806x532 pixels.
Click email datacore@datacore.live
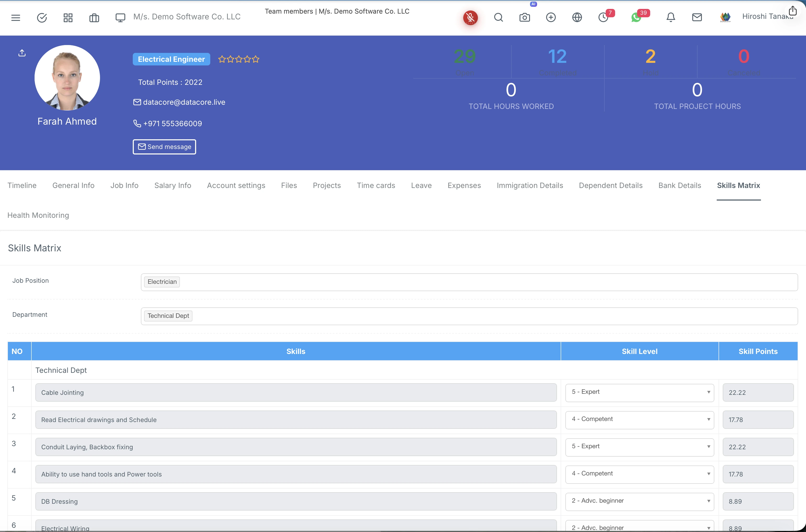184,102
